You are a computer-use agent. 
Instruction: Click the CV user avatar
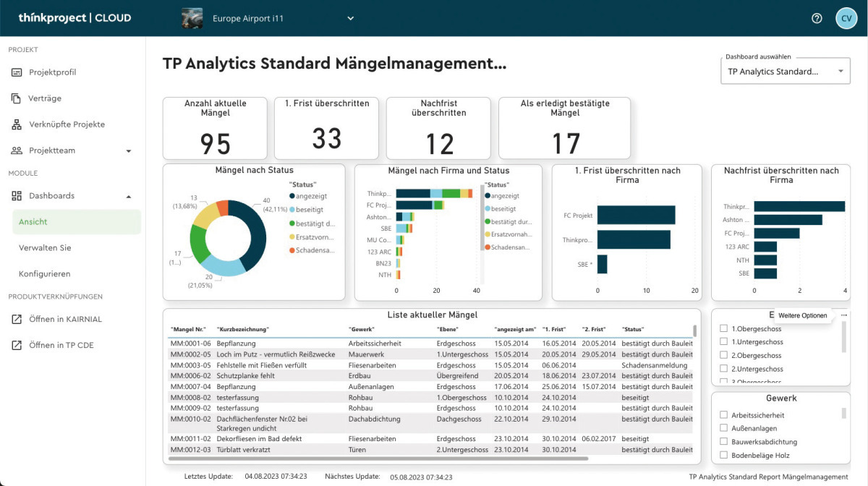click(846, 18)
